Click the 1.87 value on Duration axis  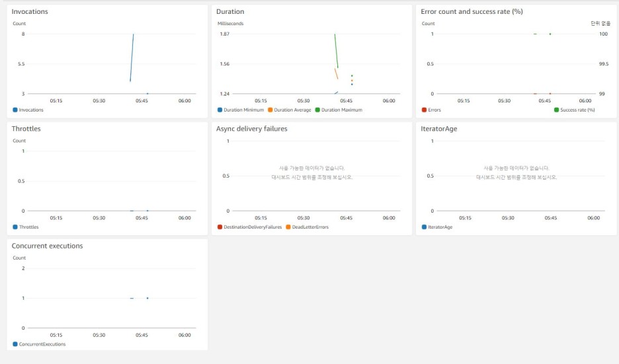pos(225,34)
